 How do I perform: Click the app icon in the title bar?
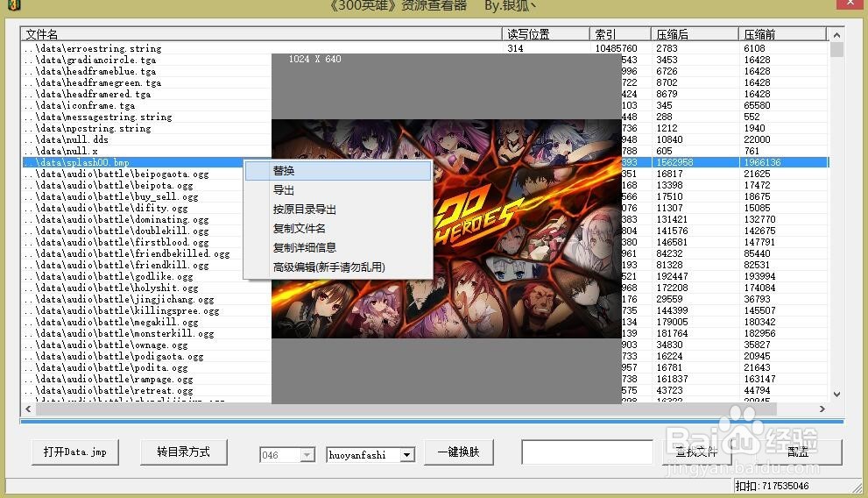coord(14,4)
